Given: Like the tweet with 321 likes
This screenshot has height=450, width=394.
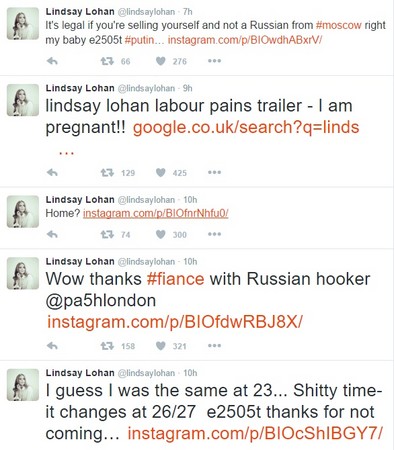Looking at the screenshot, I should (161, 346).
